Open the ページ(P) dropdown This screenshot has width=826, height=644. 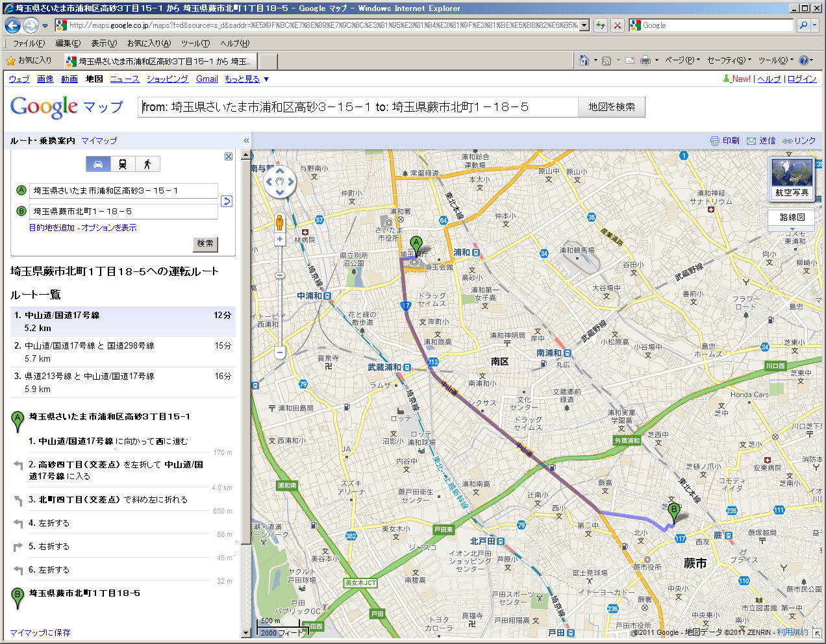click(682, 60)
